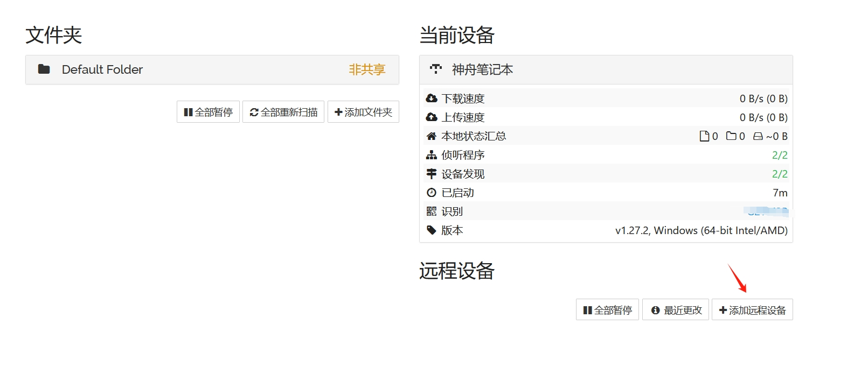Click 添加远程设备 to add remote device
Viewport: 868px width, 367px height.
coord(752,310)
